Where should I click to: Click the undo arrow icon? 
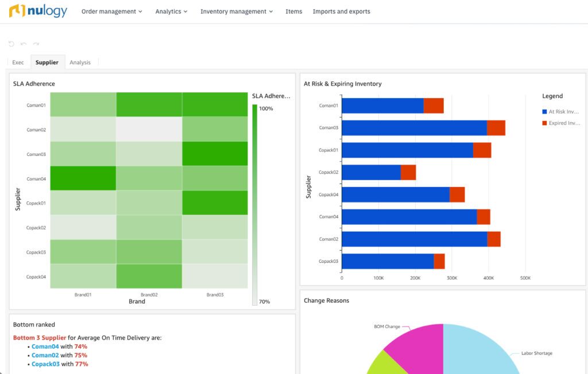coord(24,44)
